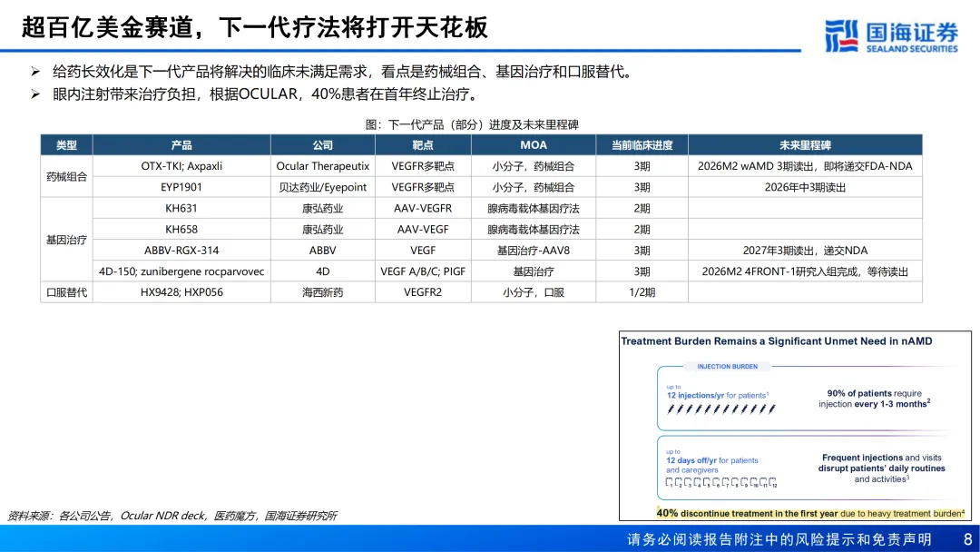Click the highlighted 40% discontinue treatment line
Screen dimensions: 980x552
(810, 513)
